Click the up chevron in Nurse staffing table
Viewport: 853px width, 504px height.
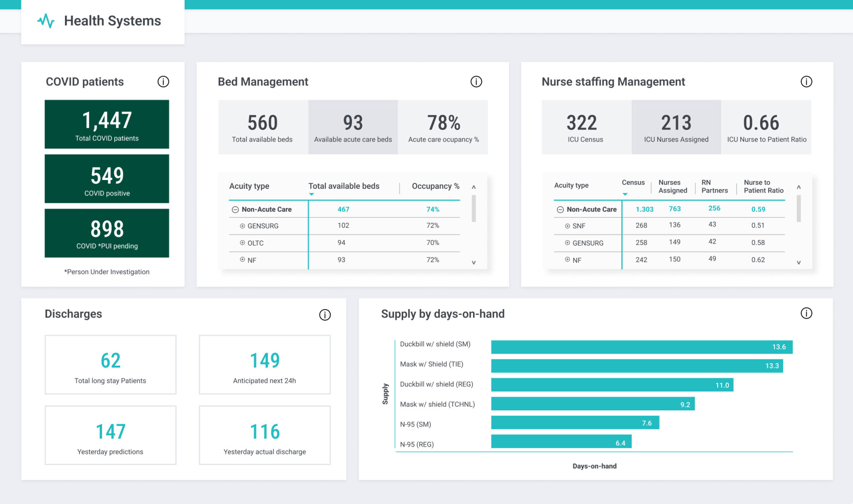pos(799,187)
